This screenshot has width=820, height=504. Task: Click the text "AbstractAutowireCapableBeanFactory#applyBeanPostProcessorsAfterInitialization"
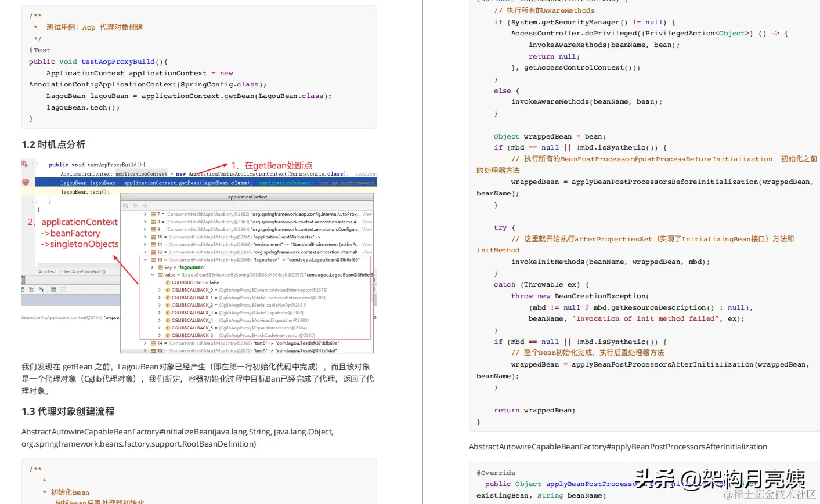(x=618, y=447)
